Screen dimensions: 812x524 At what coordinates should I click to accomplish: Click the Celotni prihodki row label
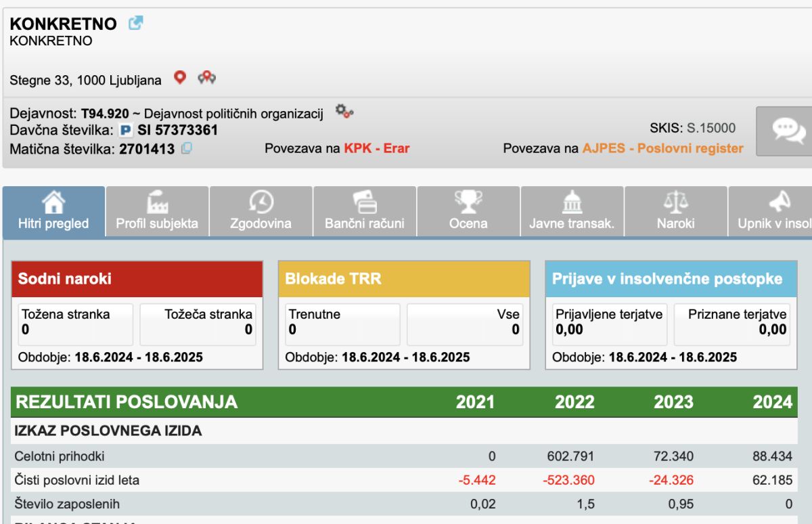pos(60,456)
